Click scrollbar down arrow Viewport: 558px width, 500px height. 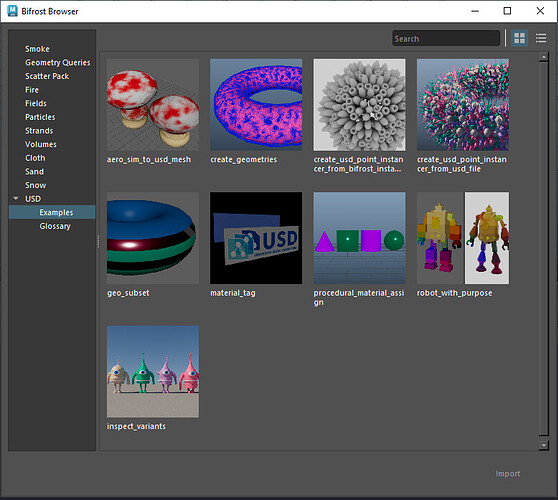click(543, 445)
